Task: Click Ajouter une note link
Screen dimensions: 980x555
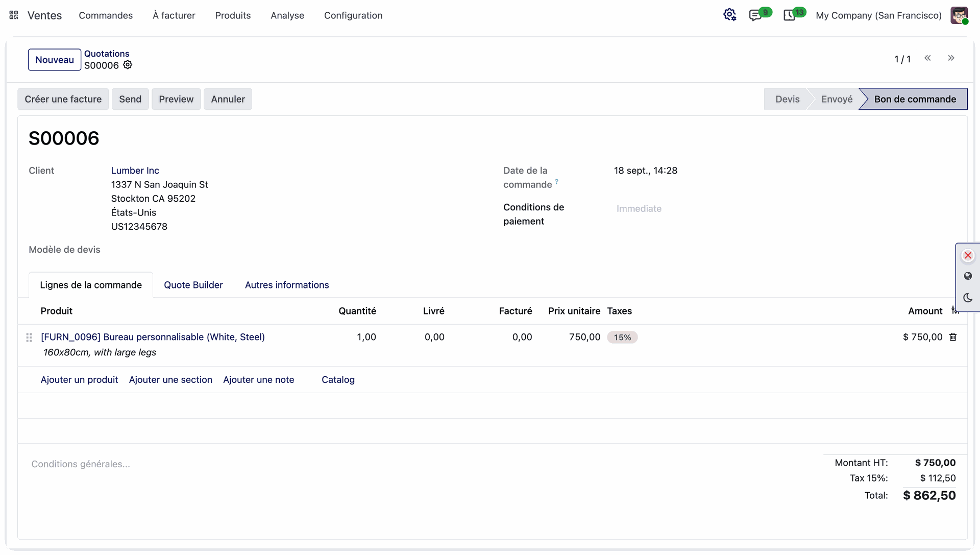Action: point(259,379)
